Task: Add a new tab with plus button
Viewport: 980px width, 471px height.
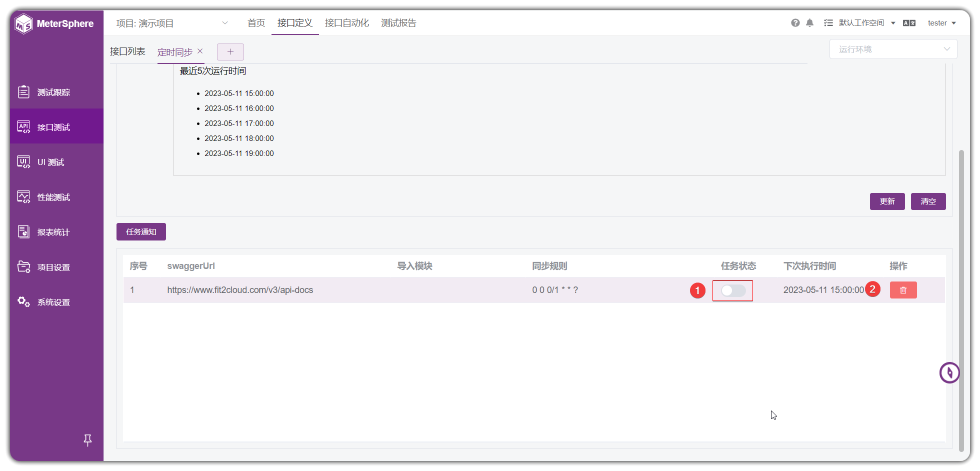Action: click(x=230, y=51)
